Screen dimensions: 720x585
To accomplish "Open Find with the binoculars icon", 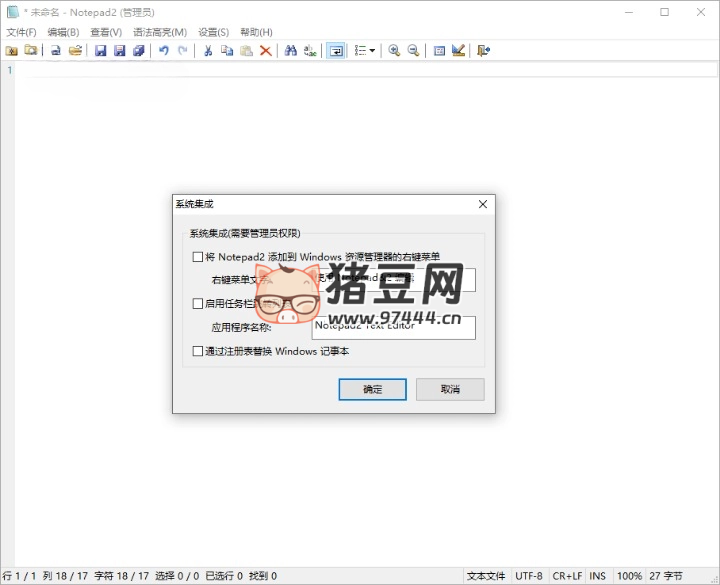I will coord(291,50).
